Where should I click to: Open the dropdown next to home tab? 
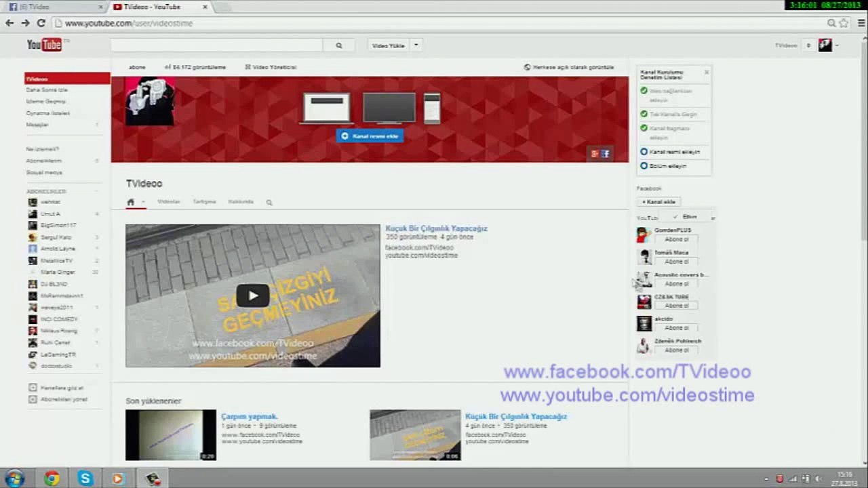pyautogui.click(x=143, y=202)
